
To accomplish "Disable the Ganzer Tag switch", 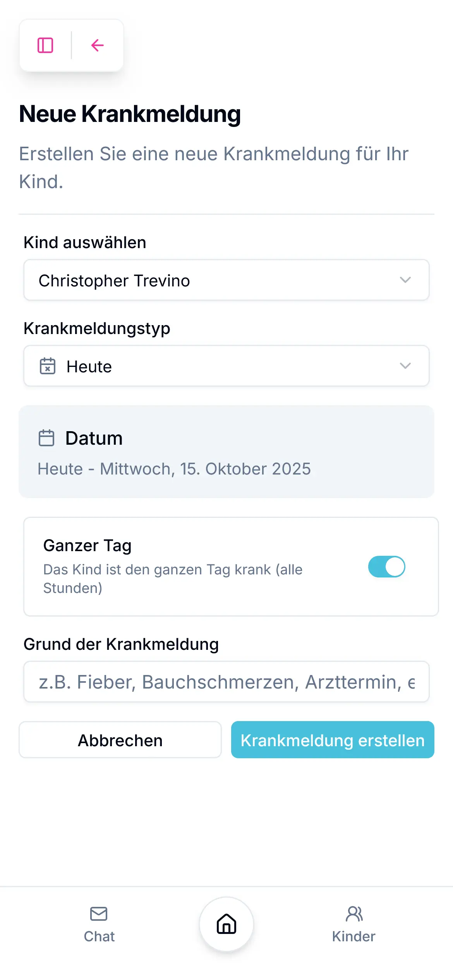I will tap(386, 567).
